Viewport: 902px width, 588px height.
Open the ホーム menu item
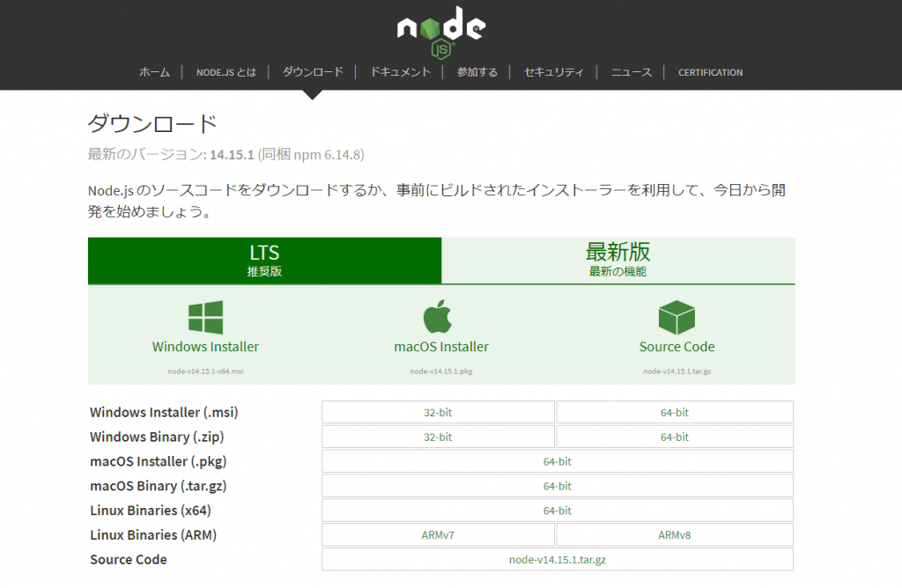tap(155, 72)
